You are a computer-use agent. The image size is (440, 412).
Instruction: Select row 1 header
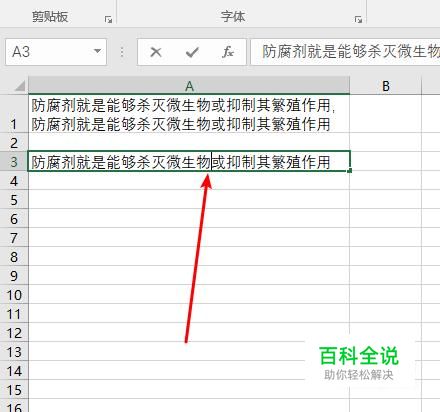click(14, 114)
